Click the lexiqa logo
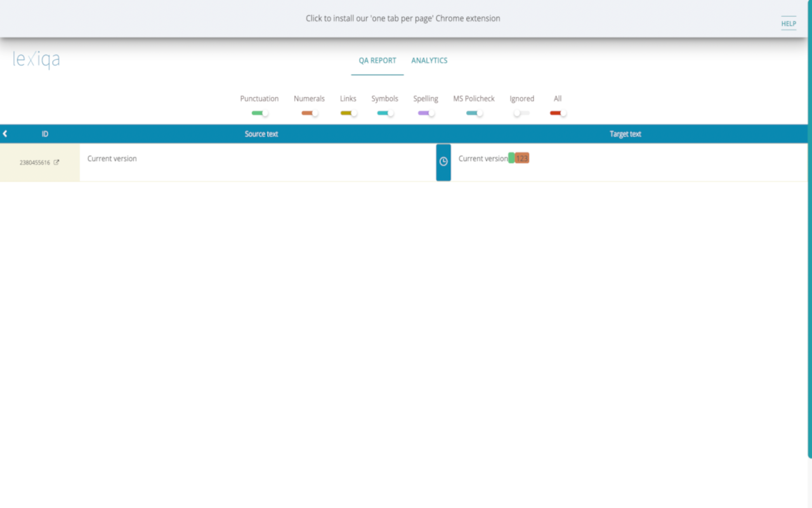 click(x=36, y=59)
